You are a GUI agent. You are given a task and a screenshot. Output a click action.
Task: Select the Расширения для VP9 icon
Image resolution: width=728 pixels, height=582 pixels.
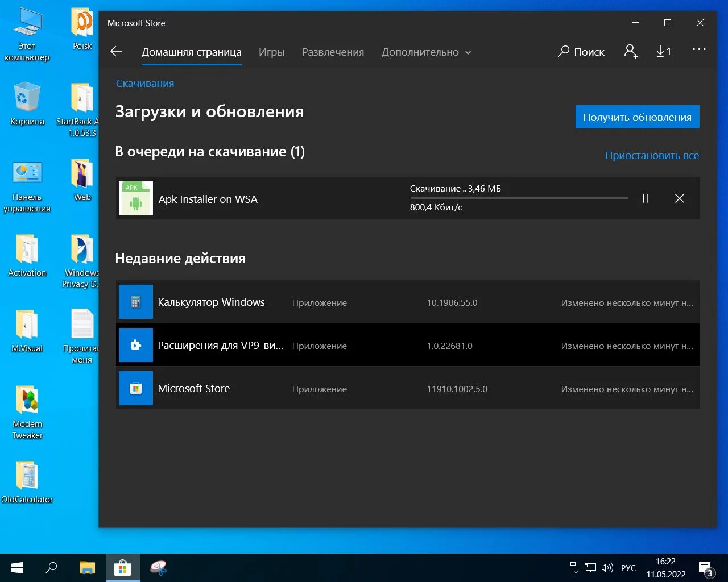(136, 345)
